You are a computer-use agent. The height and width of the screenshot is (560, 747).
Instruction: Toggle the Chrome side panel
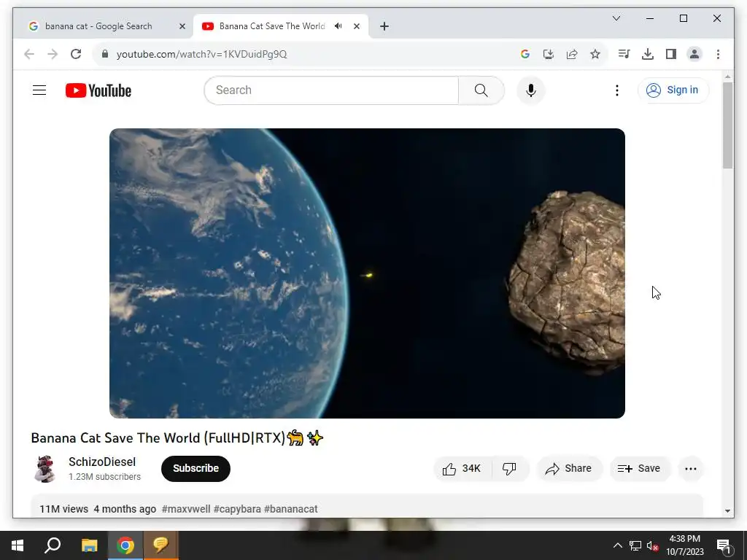[671, 54]
